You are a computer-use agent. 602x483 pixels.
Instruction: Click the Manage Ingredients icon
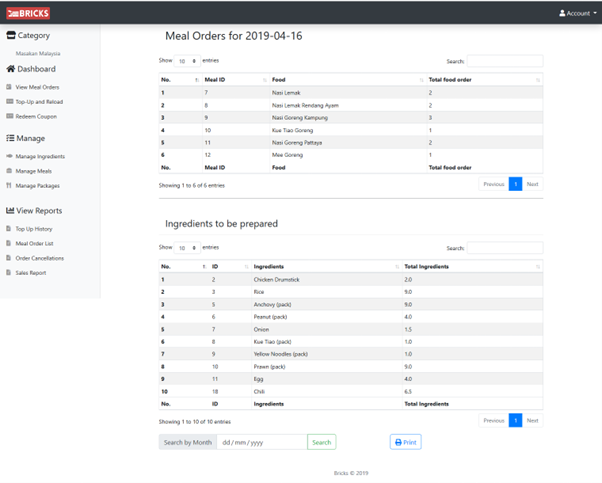click(9, 156)
